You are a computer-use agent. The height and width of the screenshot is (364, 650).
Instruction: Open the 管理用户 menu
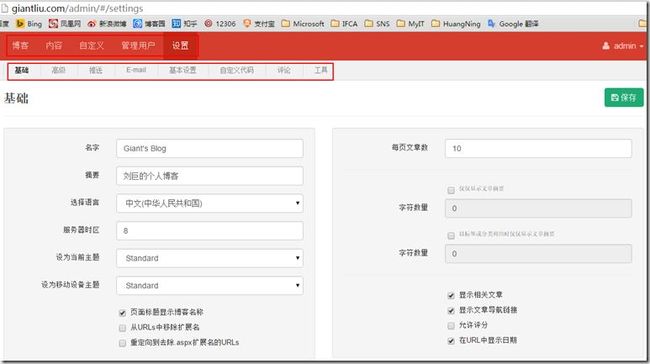pyautogui.click(x=138, y=46)
